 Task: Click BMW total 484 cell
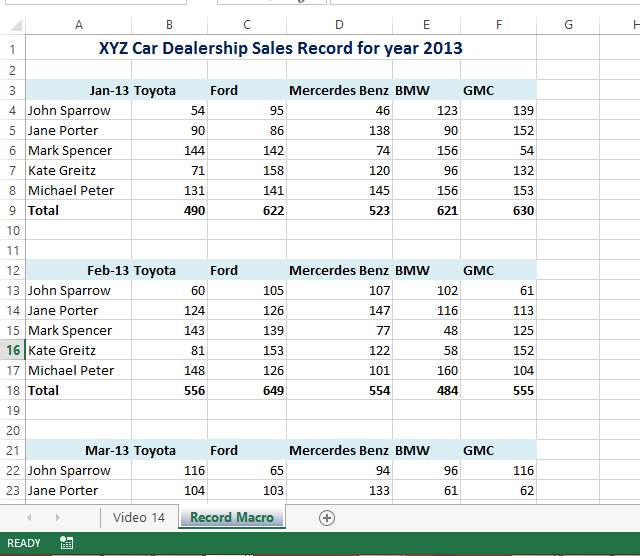coord(426,390)
